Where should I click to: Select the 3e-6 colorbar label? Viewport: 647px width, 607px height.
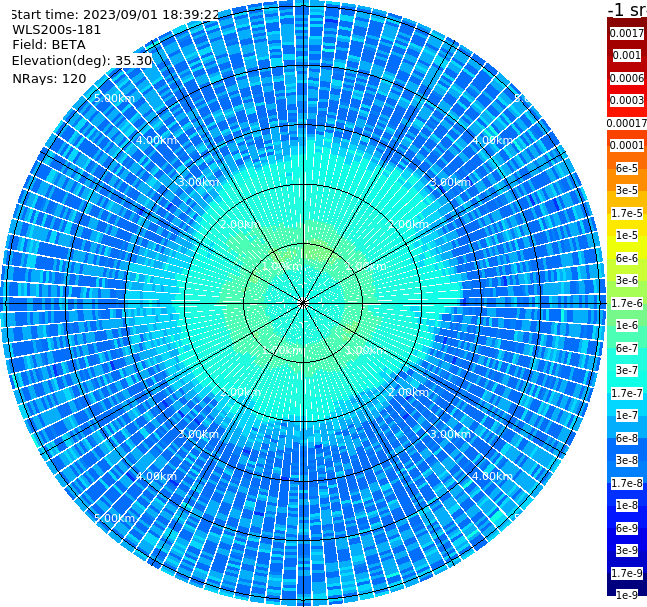[x=627, y=280]
